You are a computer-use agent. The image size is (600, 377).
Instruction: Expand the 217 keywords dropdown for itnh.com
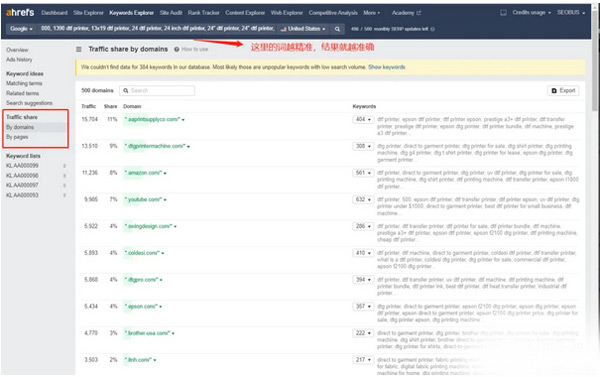(363, 360)
